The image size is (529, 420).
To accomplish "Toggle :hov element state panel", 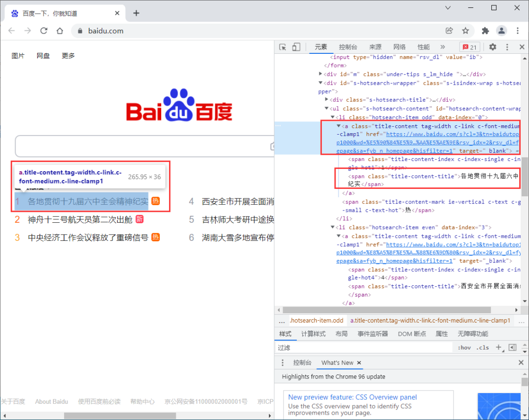I will click(x=464, y=348).
